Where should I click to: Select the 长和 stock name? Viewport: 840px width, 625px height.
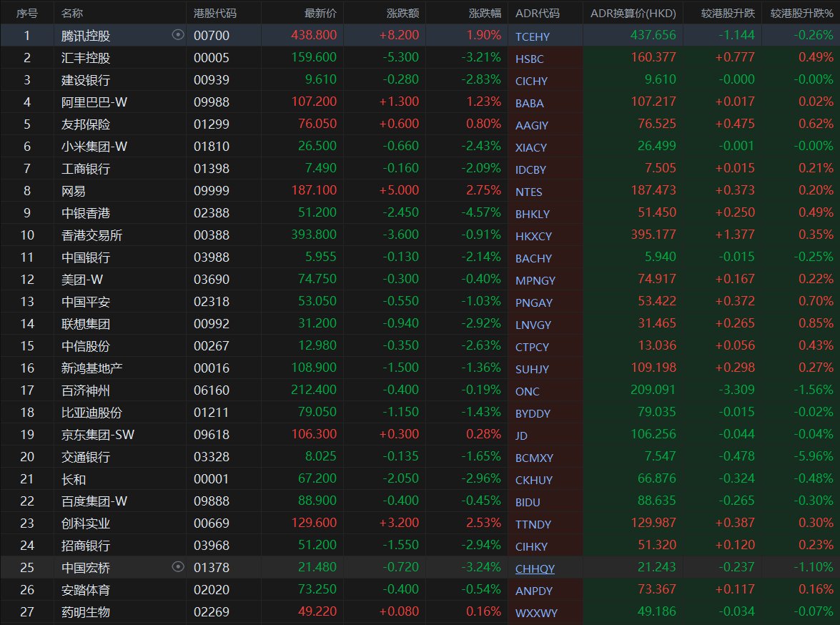pos(74,479)
